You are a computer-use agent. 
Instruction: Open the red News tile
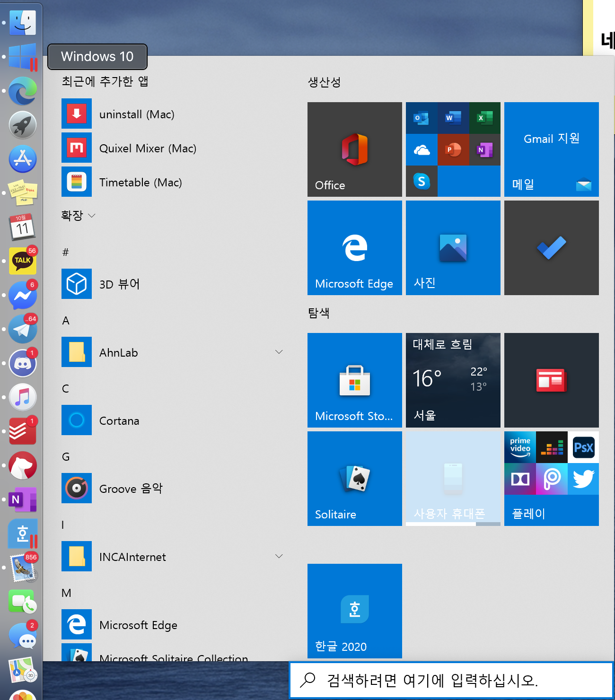coord(552,380)
